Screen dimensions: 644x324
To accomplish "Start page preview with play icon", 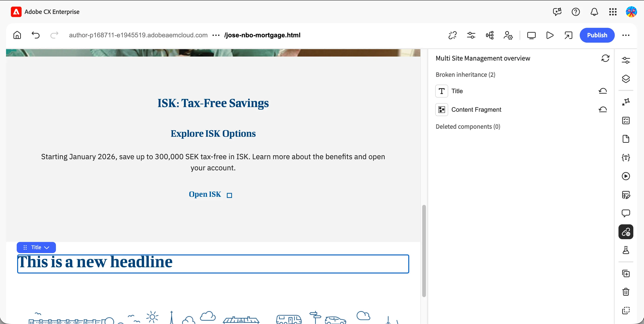I will point(550,35).
